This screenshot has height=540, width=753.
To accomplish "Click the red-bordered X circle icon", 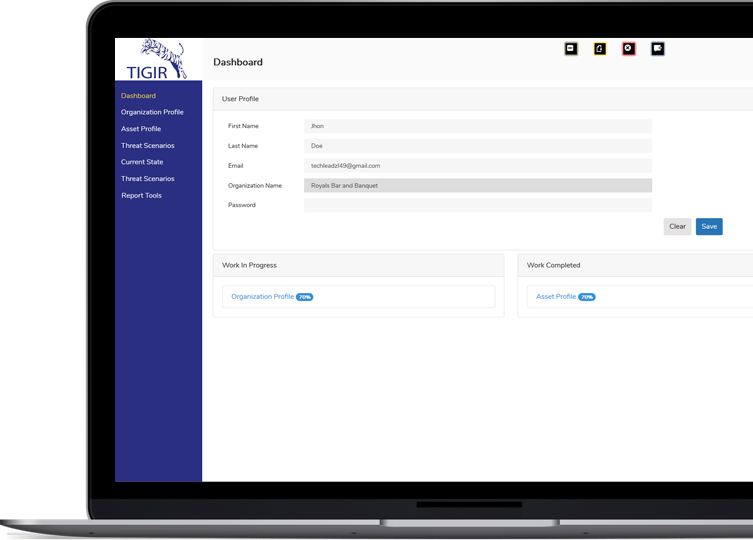I will pos(629,48).
